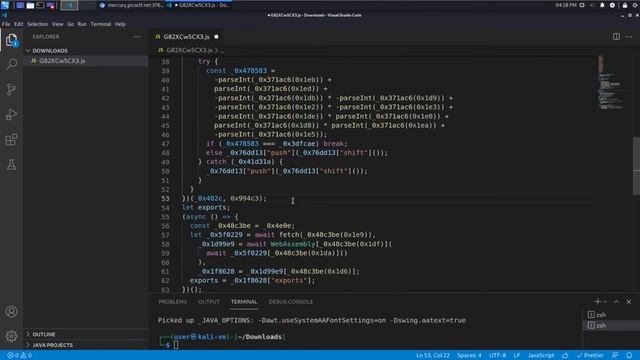
Task: Click the 04:18 PM clock in the tray
Action: click(x=566, y=5)
